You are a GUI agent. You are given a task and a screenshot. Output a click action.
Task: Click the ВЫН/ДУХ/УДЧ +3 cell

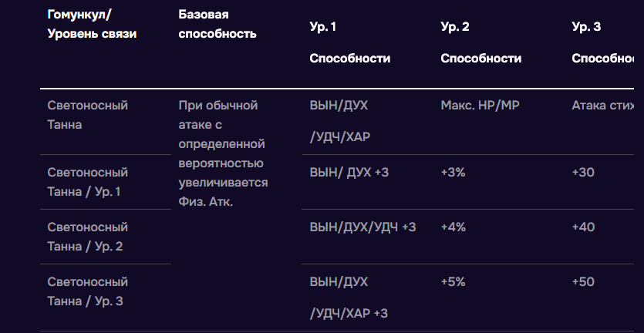[362, 227]
